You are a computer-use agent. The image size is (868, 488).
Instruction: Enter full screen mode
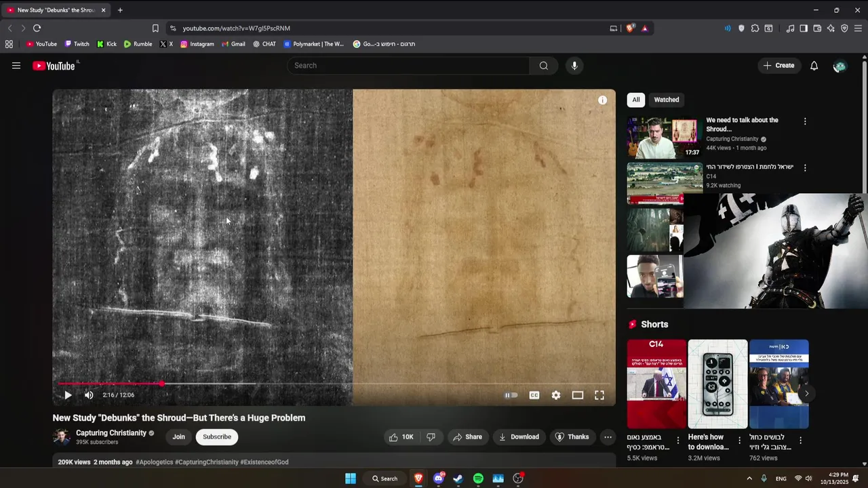pyautogui.click(x=599, y=395)
